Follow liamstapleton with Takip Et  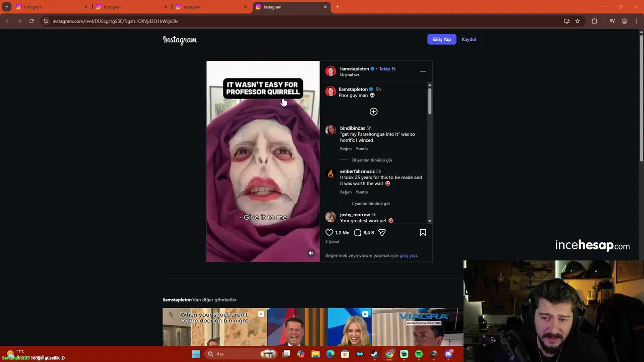387,69
